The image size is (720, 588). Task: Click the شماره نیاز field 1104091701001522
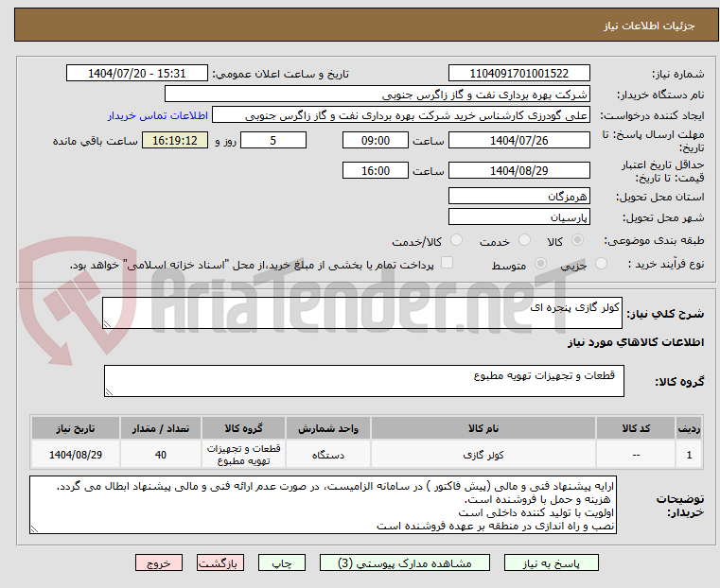click(518, 74)
